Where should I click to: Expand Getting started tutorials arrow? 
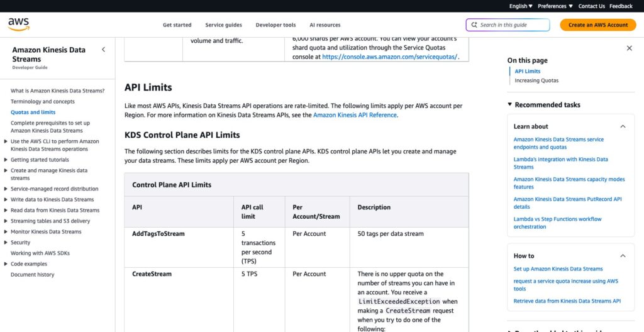pos(6,160)
